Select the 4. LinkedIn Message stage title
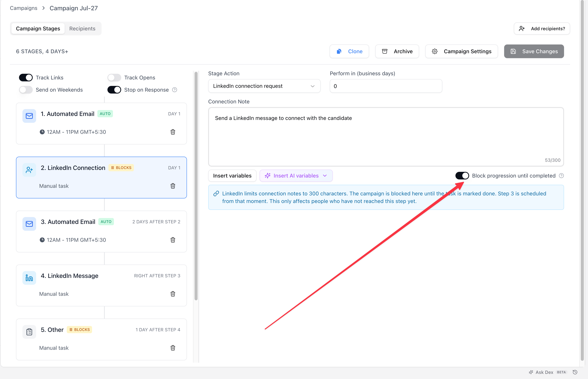Viewport: 588px width, 379px height. [69, 276]
